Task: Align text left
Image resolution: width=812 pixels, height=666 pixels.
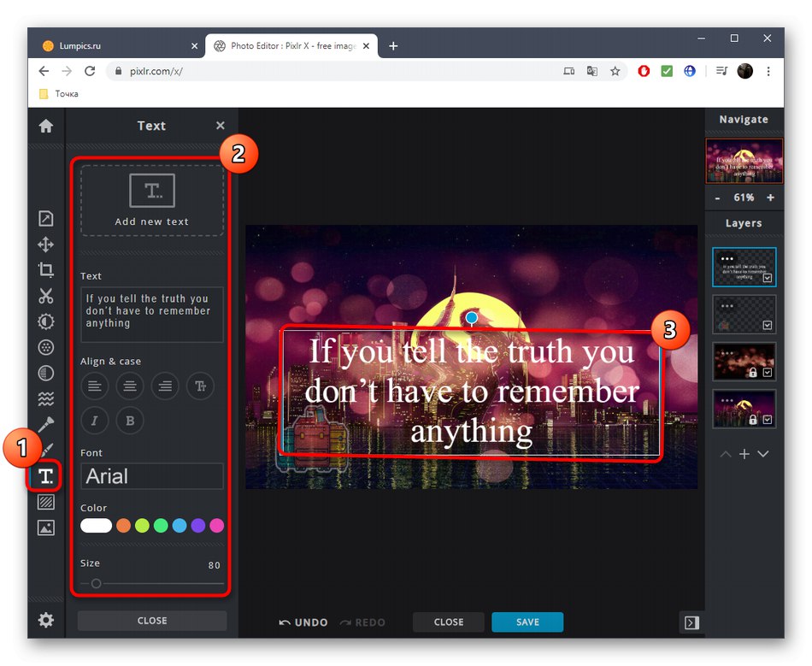Action: tap(94, 386)
